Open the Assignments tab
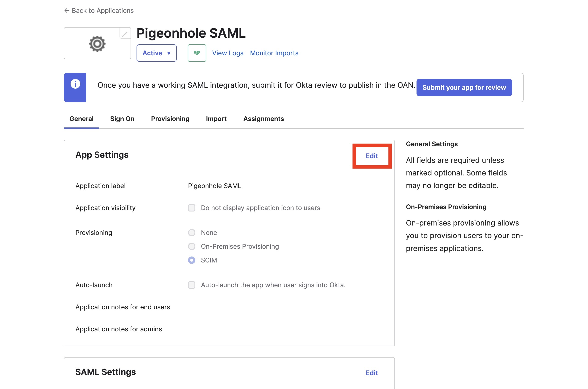Viewport: 588px width, 389px height. click(x=263, y=118)
